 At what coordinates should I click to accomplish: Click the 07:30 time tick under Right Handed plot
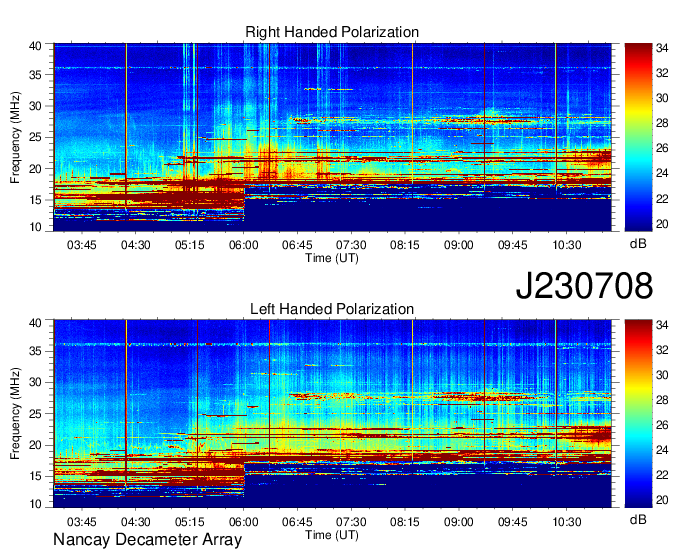(351, 245)
